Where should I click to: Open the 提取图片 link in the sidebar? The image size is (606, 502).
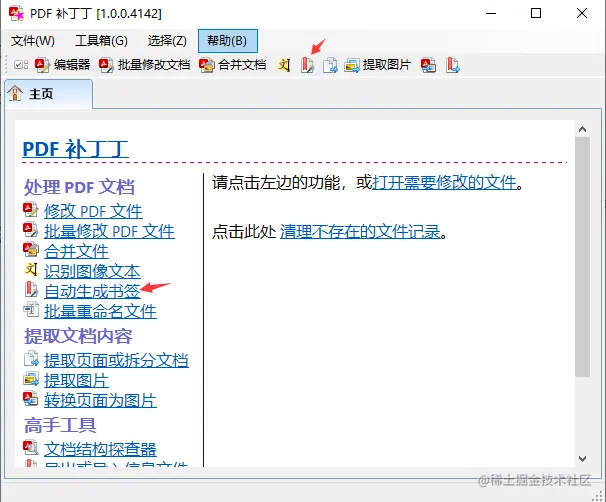pyautogui.click(x=76, y=380)
